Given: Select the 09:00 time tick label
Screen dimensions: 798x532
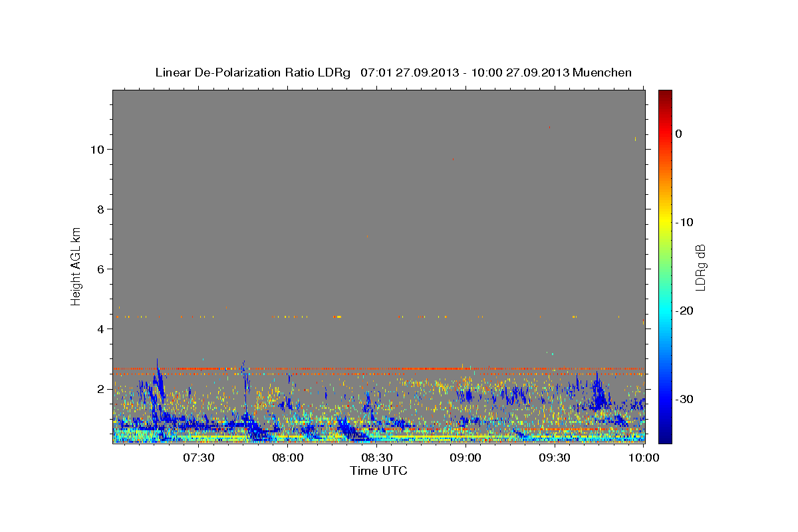Looking at the screenshot, I should [465, 458].
